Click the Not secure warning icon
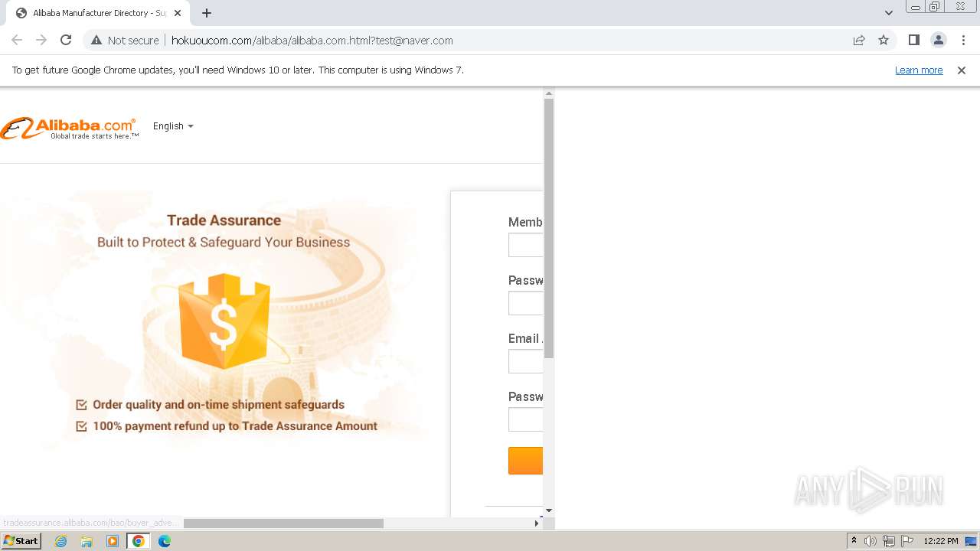980x551 pixels. [96, 41]
